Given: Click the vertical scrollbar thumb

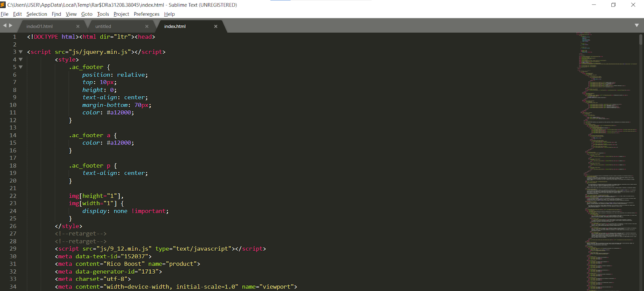Looking at the screenshot, I should pyautogui.click(x=640, y=39).
